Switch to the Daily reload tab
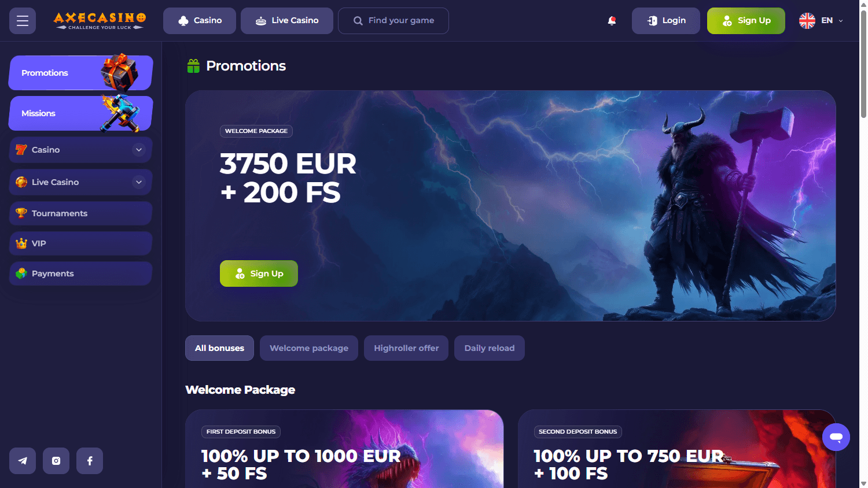Screen dimensions: 868x488 [490, 348]
